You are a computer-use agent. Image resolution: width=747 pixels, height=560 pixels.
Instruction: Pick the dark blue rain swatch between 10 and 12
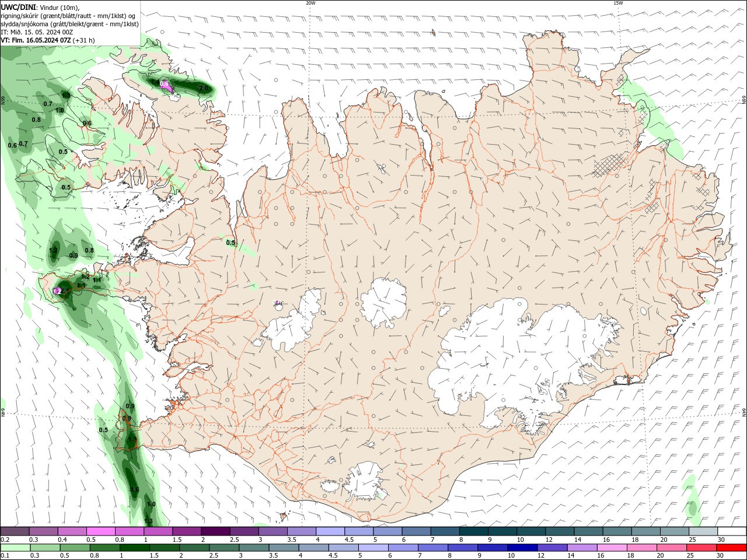pos(522,547)
